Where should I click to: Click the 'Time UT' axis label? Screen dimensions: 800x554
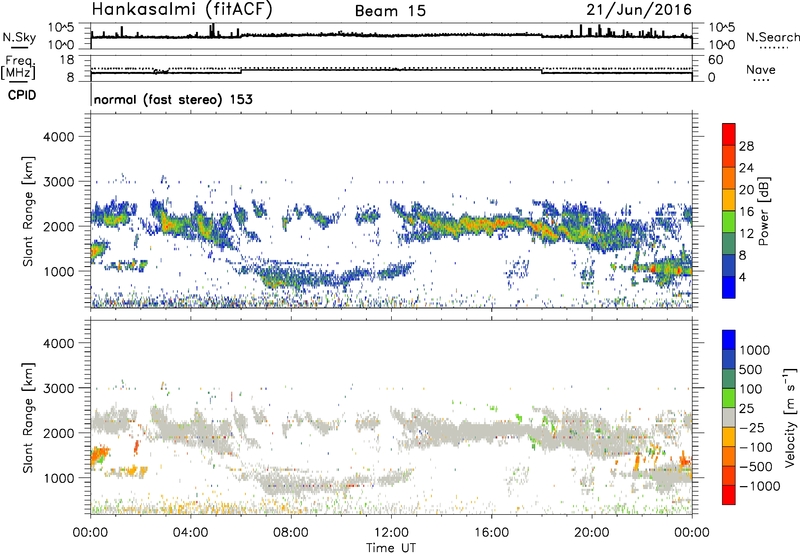pos(391,547)
